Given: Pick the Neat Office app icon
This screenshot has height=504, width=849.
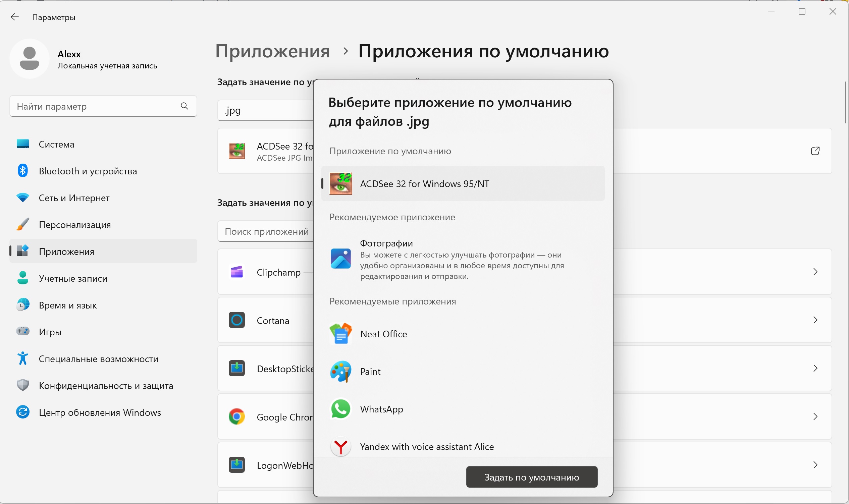Looking at the screenshot, I should pos(340,334).
